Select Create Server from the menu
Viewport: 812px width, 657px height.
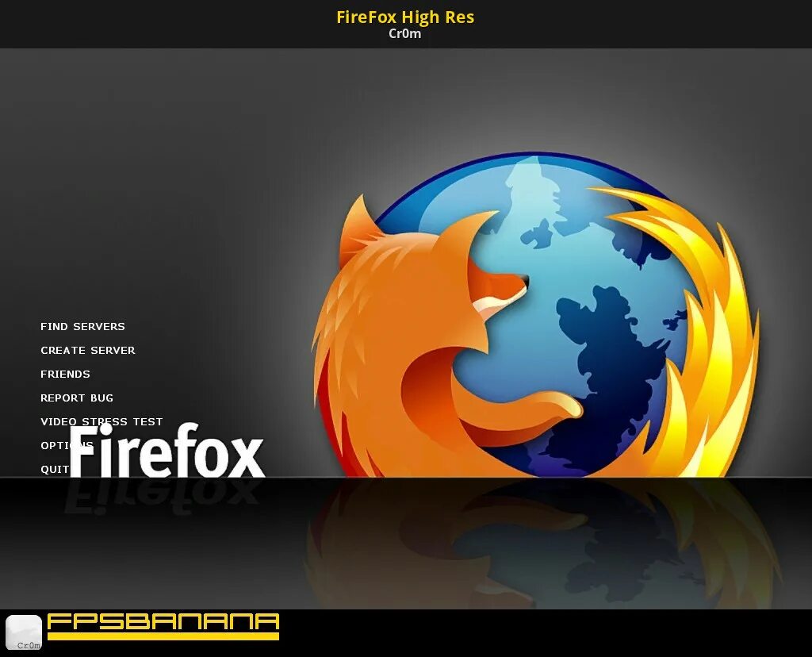(88, 350)
